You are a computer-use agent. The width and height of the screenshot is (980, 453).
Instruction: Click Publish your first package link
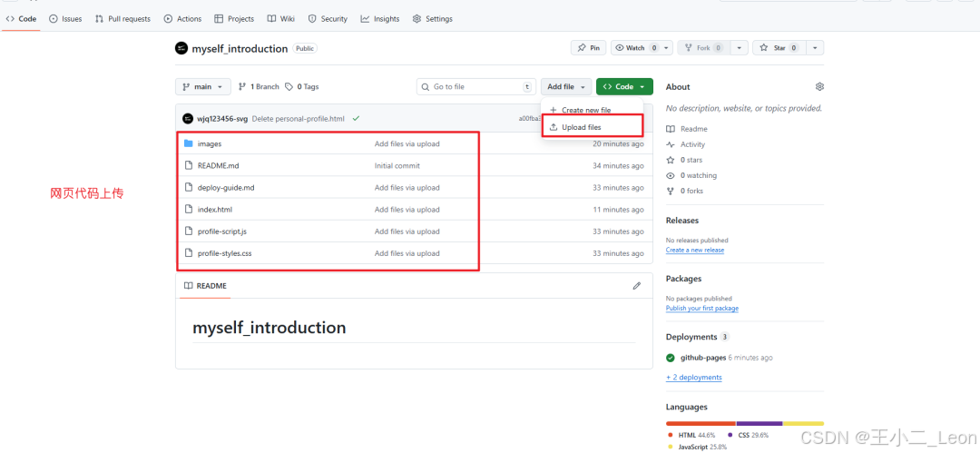[x=702, y=309]
